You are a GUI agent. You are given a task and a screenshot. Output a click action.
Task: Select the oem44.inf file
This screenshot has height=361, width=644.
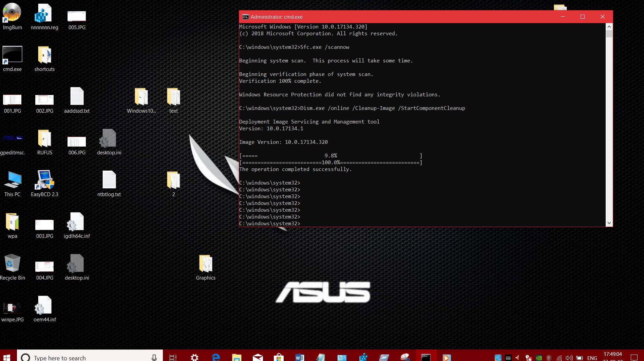coord(44,309)
